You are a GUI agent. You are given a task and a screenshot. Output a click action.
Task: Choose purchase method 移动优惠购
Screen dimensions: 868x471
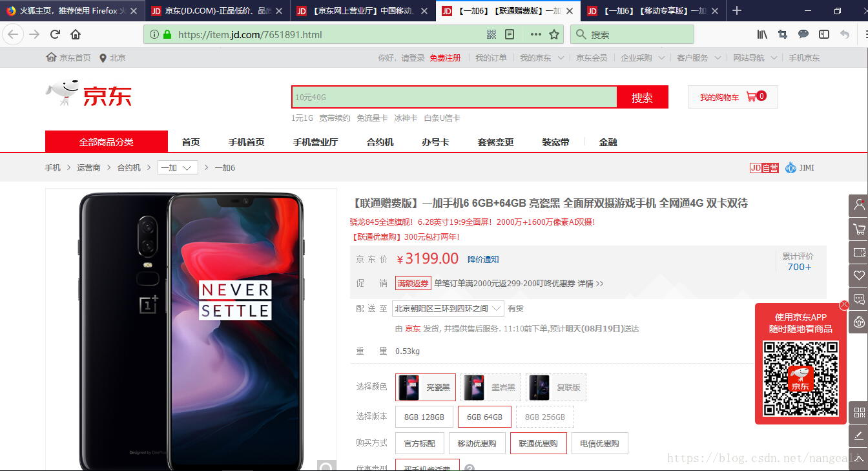(477, 443)
